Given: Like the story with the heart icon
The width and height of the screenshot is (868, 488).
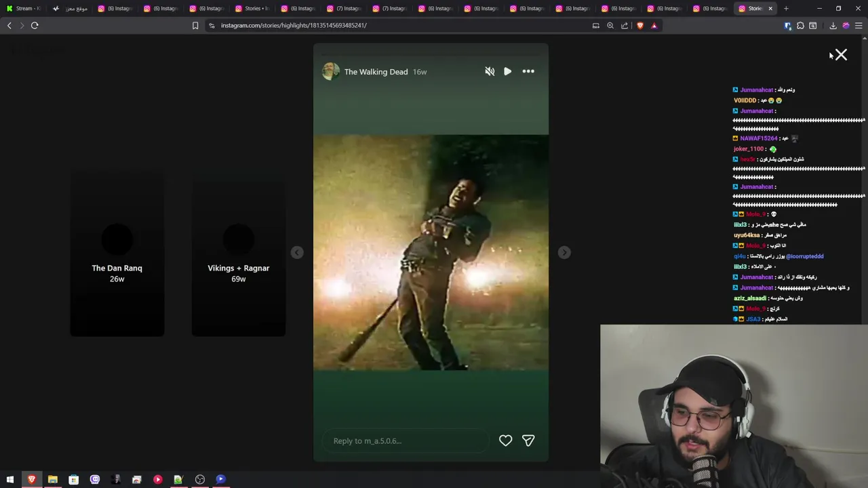Looking at the screenshot, I should coord(505,441).
